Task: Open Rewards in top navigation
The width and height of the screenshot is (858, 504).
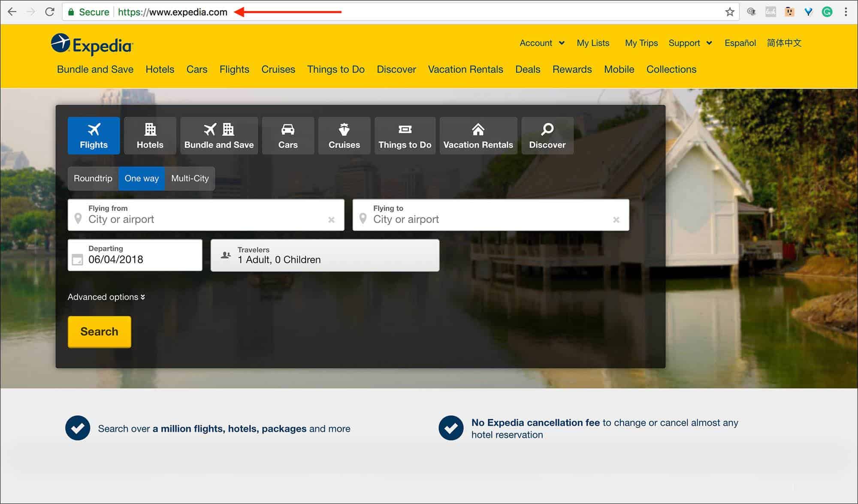Action: point(572,69)
